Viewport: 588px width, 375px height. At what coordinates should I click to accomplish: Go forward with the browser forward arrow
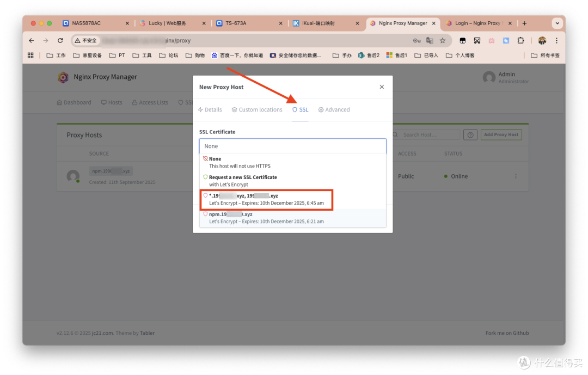click(46, 40)
